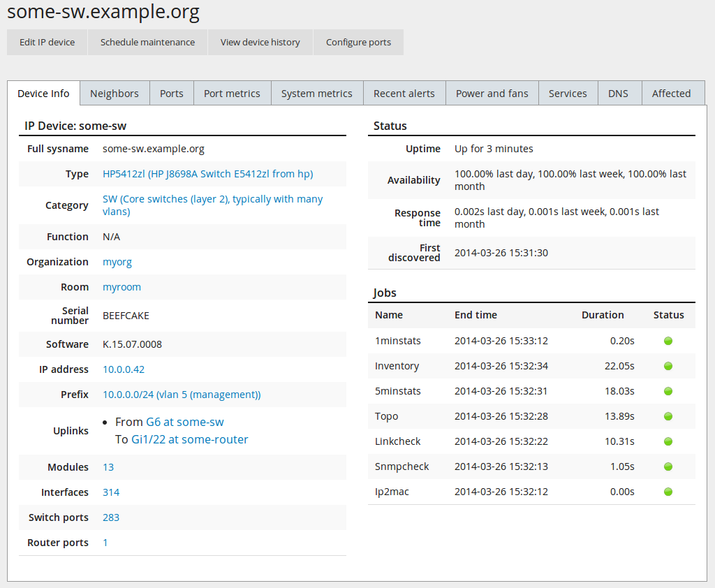Click the Configure ports button
This screenshot has height=588, width=715.
point(358,42)
